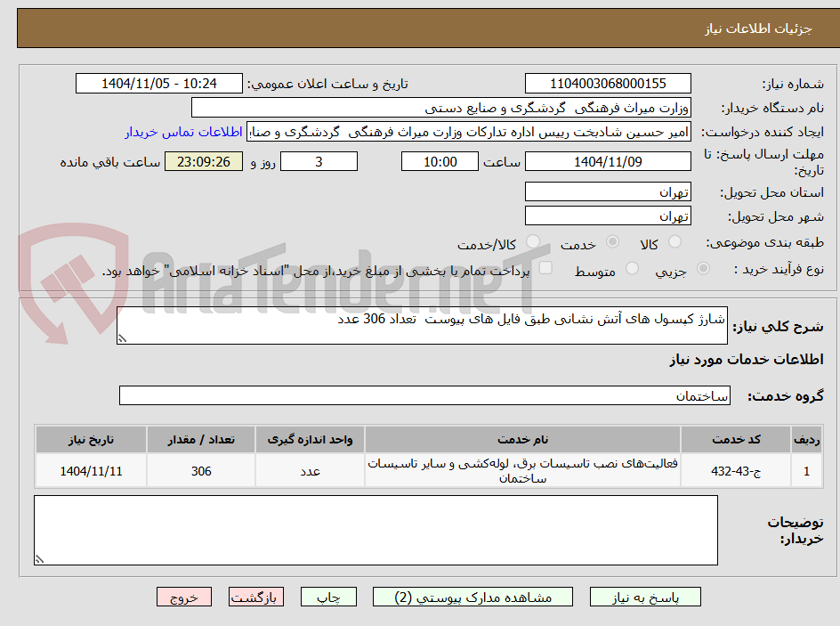Click the deadline date field 1404/11/09
The height and width of the screenshot is (626, 840).
(x=608, y=161)
